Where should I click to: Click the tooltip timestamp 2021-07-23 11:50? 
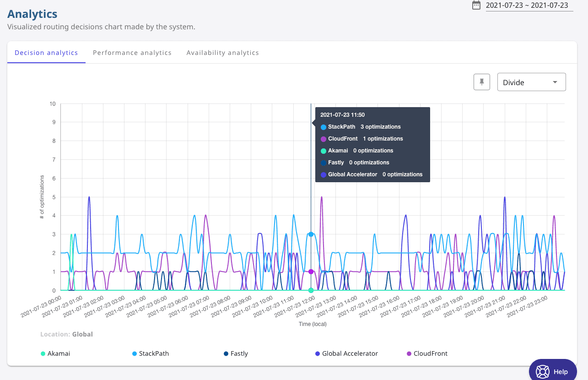tap(342, 115)
